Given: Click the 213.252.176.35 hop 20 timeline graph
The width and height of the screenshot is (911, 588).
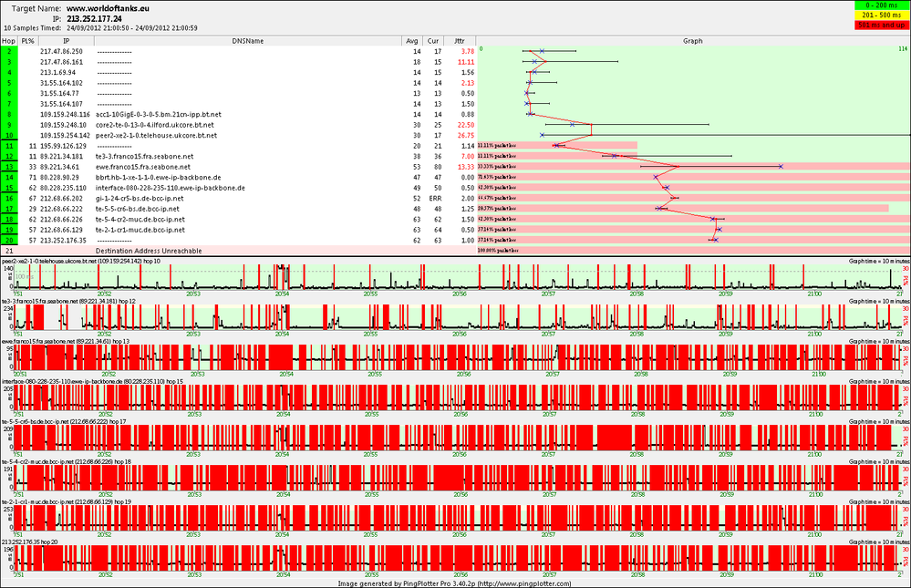Looking at the screenshot, I should (456, 558).
